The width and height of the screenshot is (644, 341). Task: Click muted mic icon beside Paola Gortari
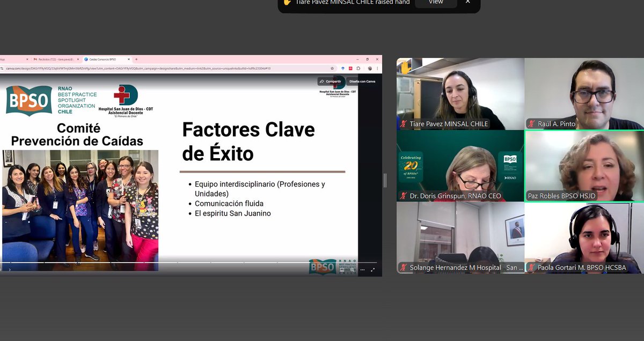(531, 268)
